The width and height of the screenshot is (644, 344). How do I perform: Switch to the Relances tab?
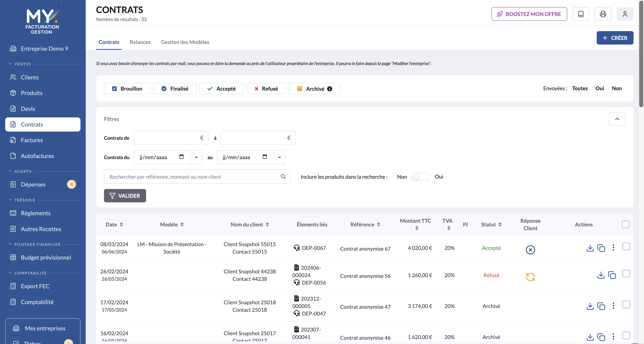[140, 42]
